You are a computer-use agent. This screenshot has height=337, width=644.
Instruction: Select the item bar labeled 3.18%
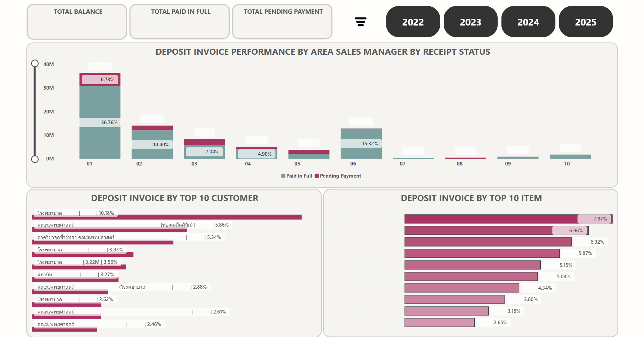[x=446, y=311]
